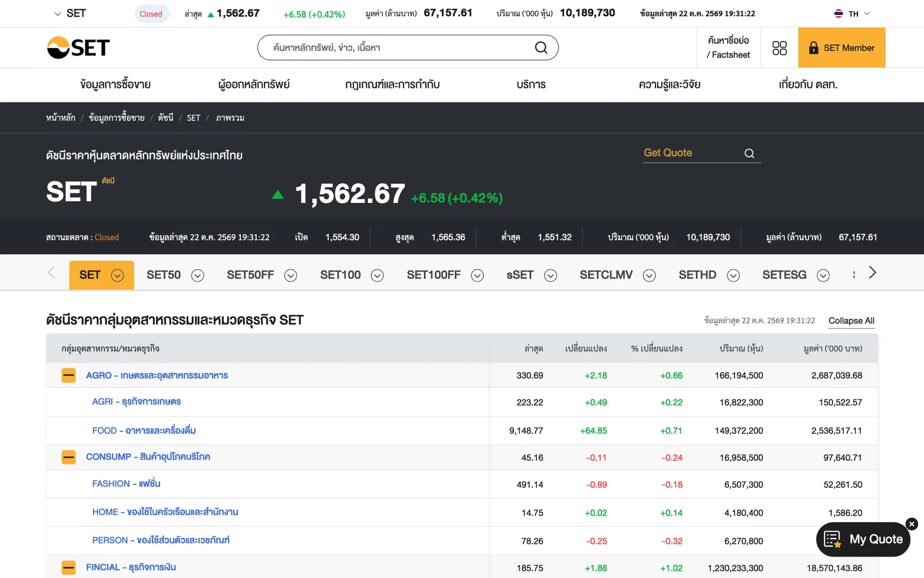Open the ข้อมูลการซื้อขาย main menu

pos(115,84)
